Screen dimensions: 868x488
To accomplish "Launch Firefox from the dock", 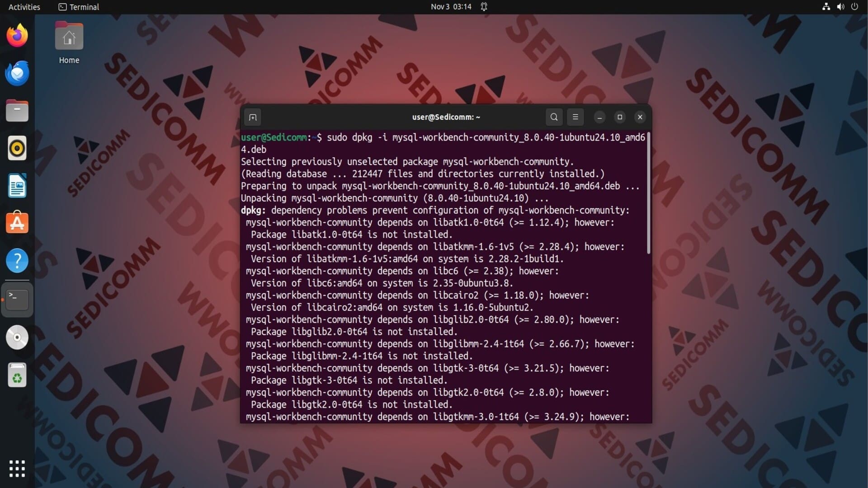I will click(17, 36).
